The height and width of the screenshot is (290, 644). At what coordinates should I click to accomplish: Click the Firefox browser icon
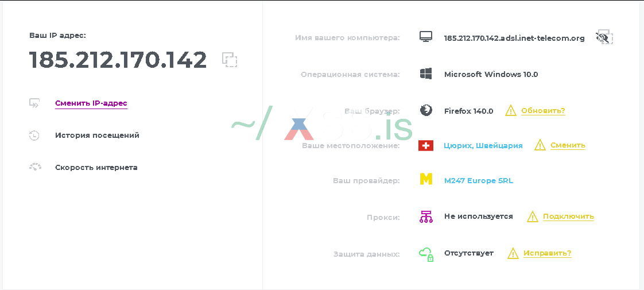tap(426, 110)
